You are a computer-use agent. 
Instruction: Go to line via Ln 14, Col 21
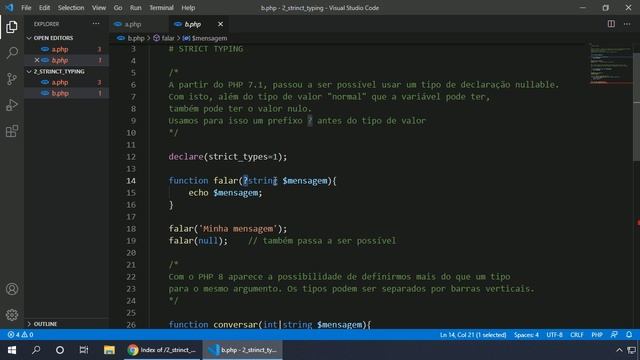473,335
